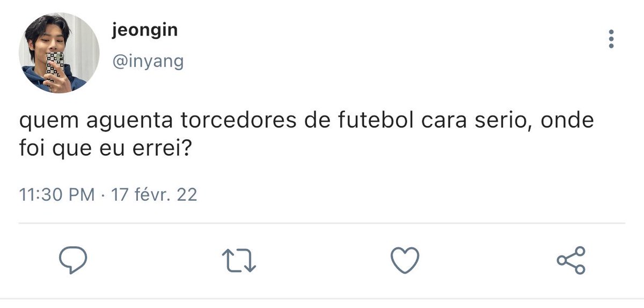Open the 11:30 PM timestamp permalink
This screenshot has height=308, width=644.
click(57, 194)
